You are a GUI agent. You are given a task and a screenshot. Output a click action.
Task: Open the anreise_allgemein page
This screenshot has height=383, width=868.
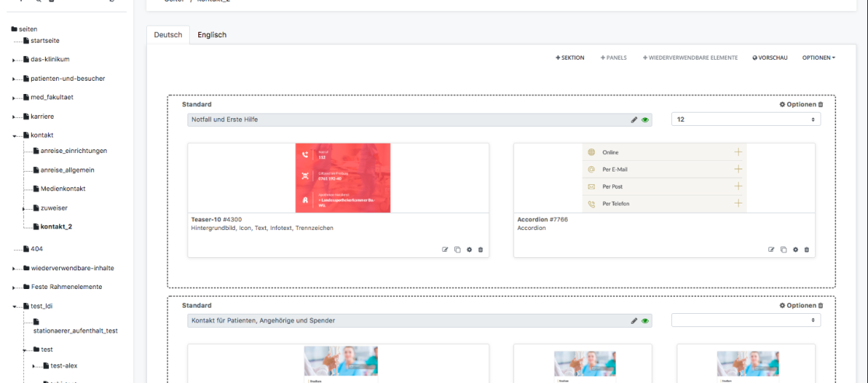pyautogui.click(x=67, y=170)
